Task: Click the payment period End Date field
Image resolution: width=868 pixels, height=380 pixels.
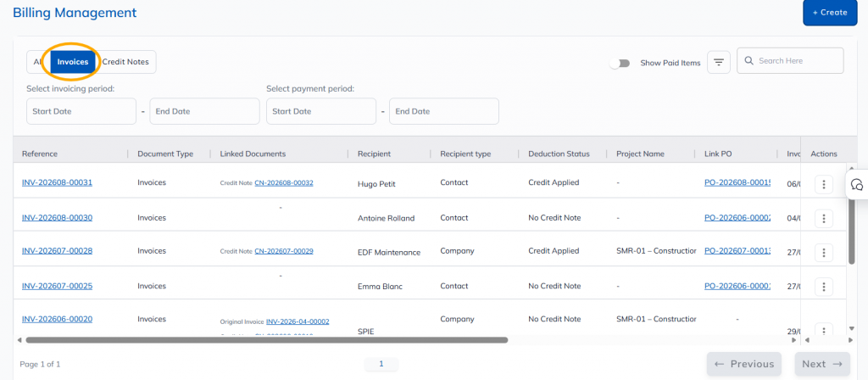Action: (444, 111)
